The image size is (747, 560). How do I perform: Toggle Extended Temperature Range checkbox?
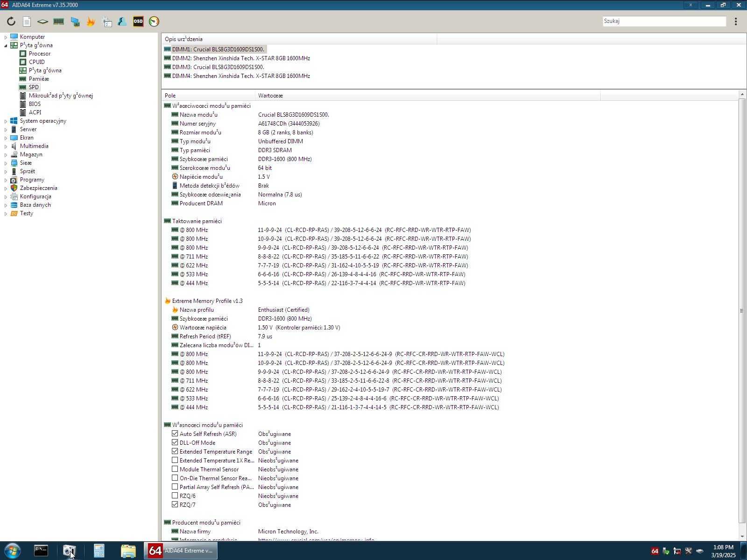[175, 451]
